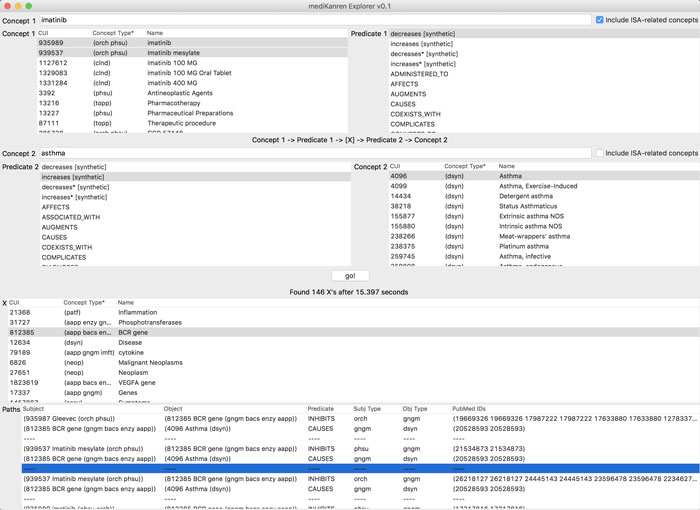The height and width of the screenshot is (510, 700).
Task: Pick COMPLICATES in the Predicate 2 list
Action: click(63, 257)
